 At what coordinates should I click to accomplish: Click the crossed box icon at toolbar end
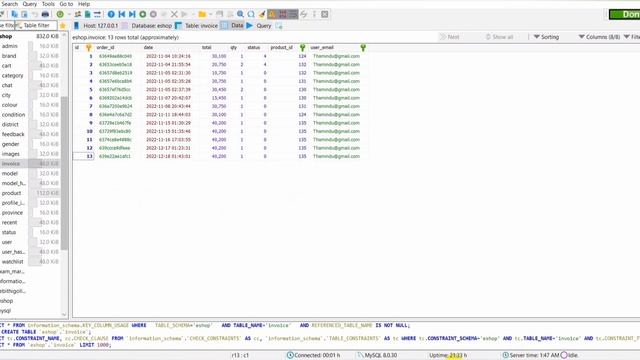(324, 14)
